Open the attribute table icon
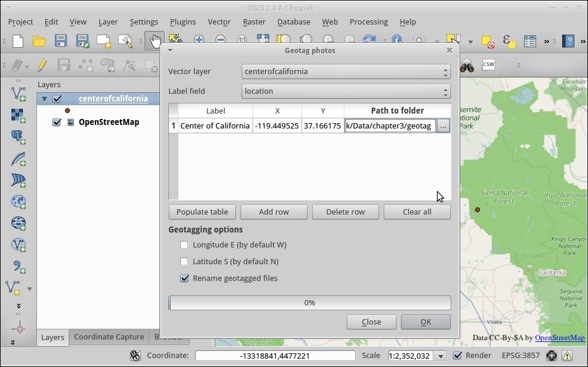588x367 pixels. [x=529, y=41]
